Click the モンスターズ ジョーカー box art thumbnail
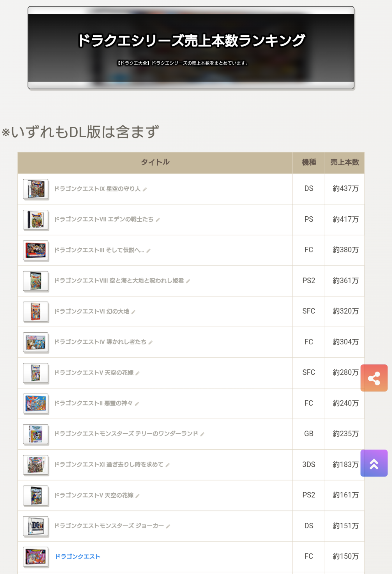The image size is (392, 574). (36, 526)
